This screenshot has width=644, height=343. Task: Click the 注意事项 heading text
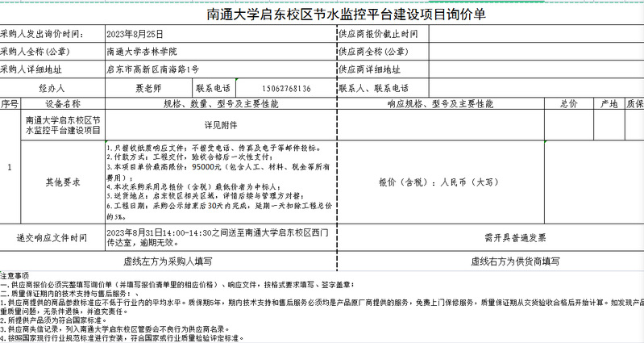pyautogui.click(x=15, y=275)
